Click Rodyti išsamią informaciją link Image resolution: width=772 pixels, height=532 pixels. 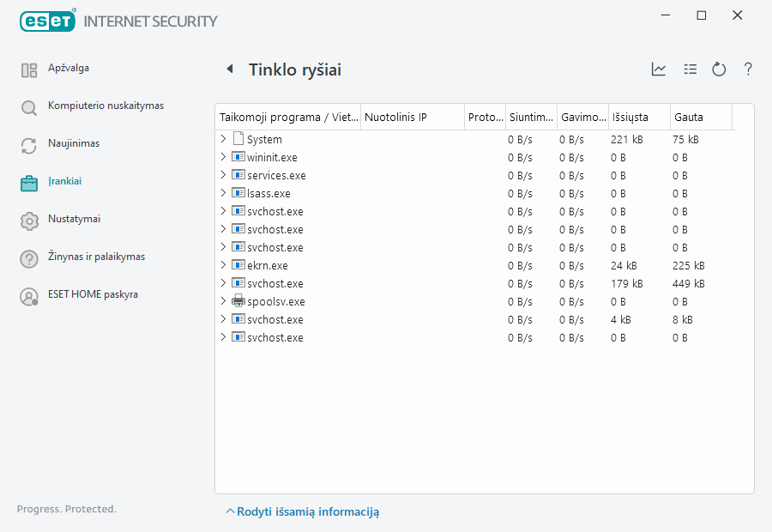tap(307, 511)
